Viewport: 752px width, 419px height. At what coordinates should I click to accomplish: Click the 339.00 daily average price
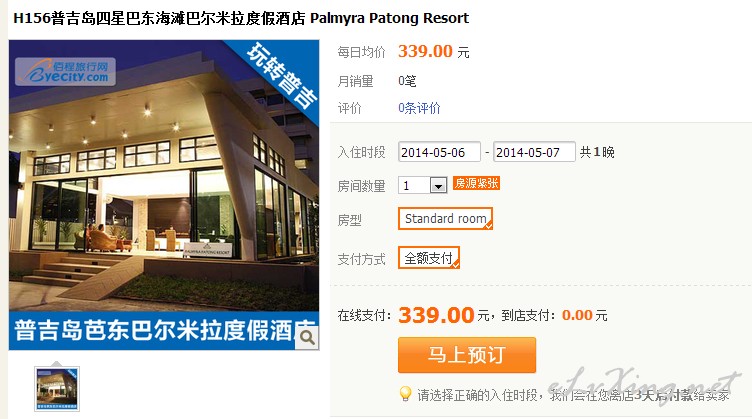[x=425, y=51]
